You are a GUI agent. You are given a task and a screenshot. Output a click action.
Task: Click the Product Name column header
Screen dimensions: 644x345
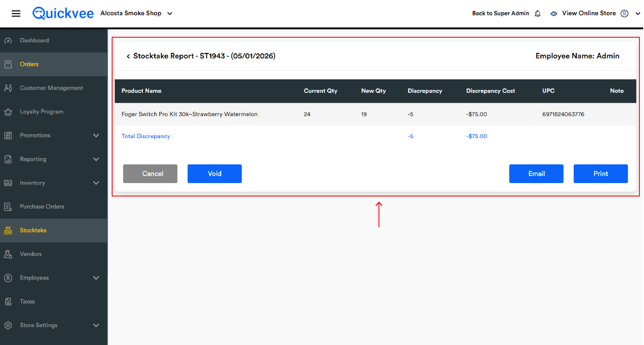click(141, 91)
